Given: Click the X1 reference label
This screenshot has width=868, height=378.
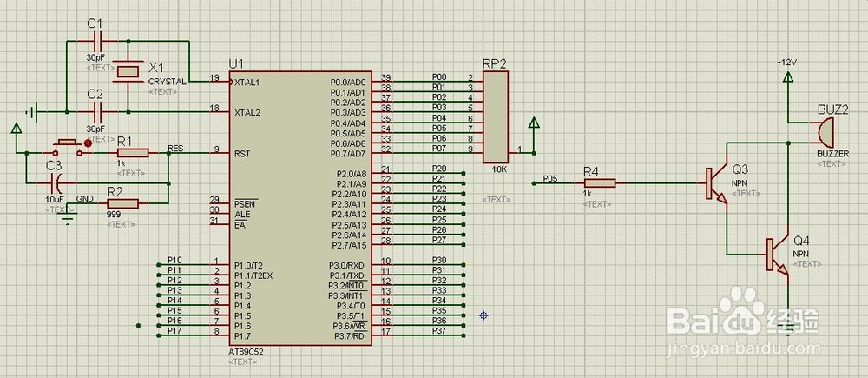Looking at the screenshot, I should (156, 68).
